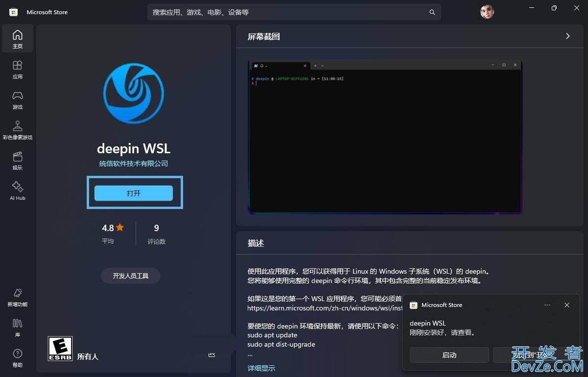
Task: Click the share icon near ESRB
Action: [212, 354]
